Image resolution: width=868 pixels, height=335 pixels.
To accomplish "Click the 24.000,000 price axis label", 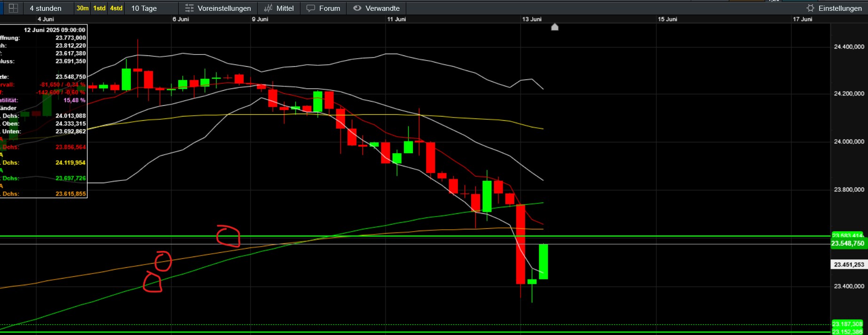I will tap(849, 141).
